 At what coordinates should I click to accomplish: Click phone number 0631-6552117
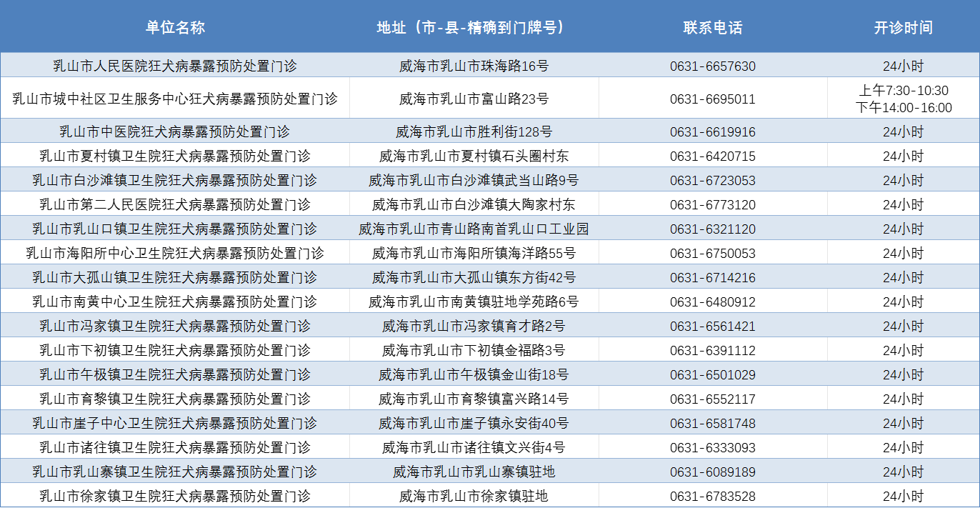[712, 399]
